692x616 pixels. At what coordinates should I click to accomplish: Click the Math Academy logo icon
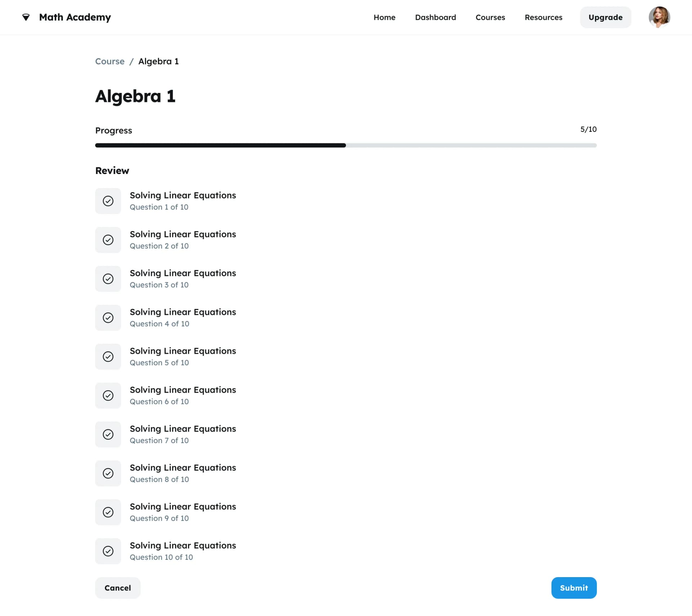pyautogui.click(x=26, y=17)
